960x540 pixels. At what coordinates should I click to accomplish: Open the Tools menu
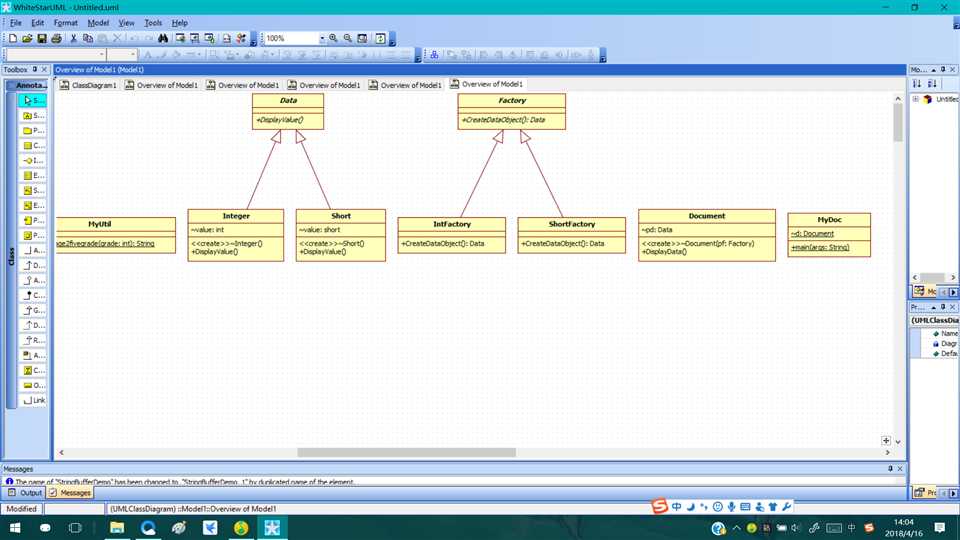click(153, 23)
